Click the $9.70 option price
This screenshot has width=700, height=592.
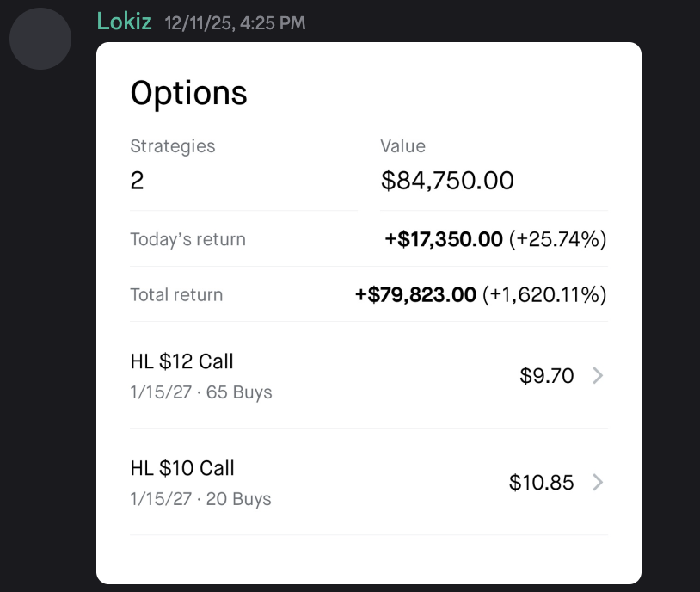coord(546,376)
